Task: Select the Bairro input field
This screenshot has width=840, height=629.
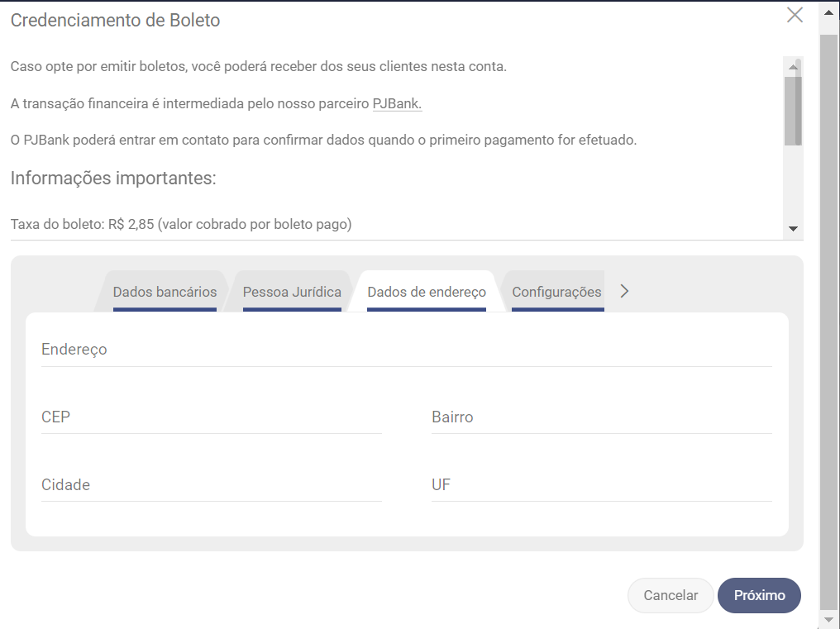Action: [601, 417]
